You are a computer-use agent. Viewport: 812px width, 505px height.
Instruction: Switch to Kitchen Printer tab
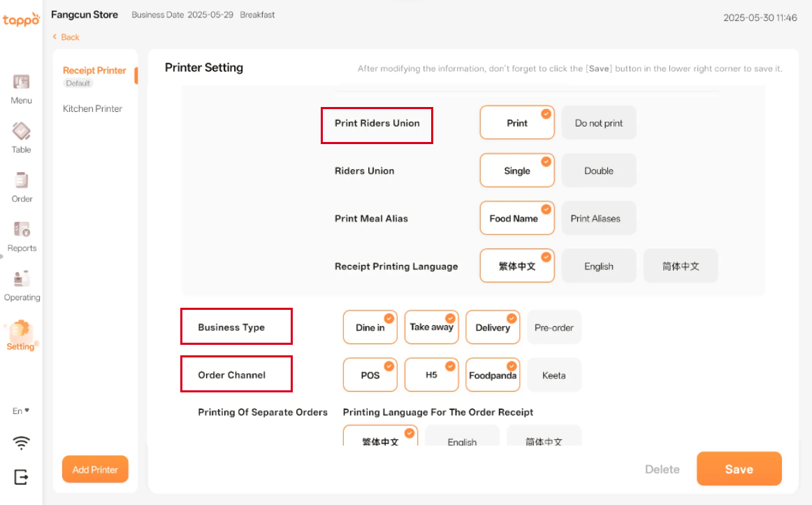(92, 108)
